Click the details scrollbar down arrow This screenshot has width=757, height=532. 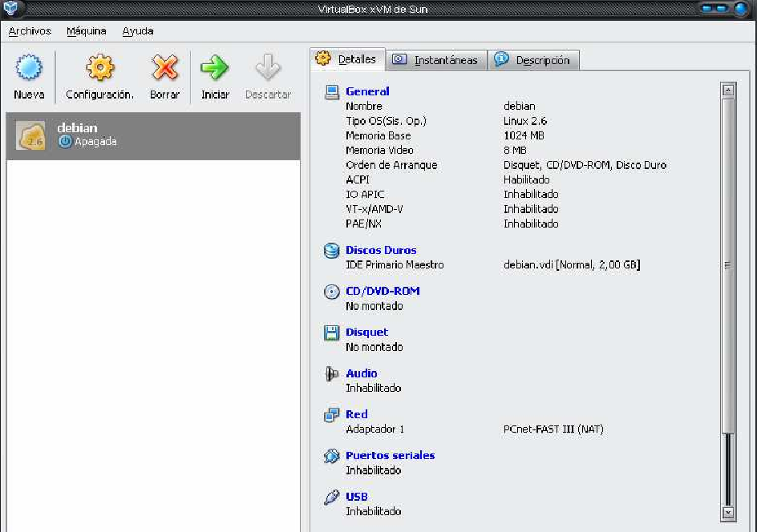pos(728,512)
